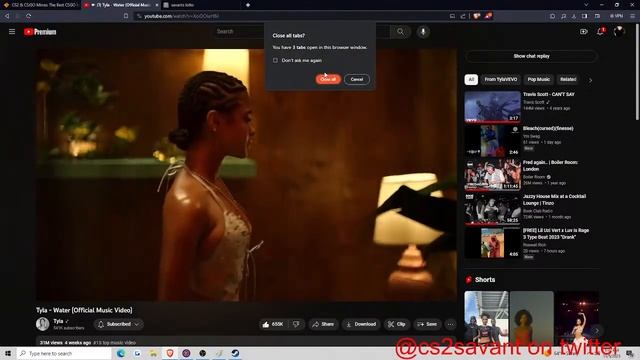Dislike the video with thumbs down

[x=296, y=324]
